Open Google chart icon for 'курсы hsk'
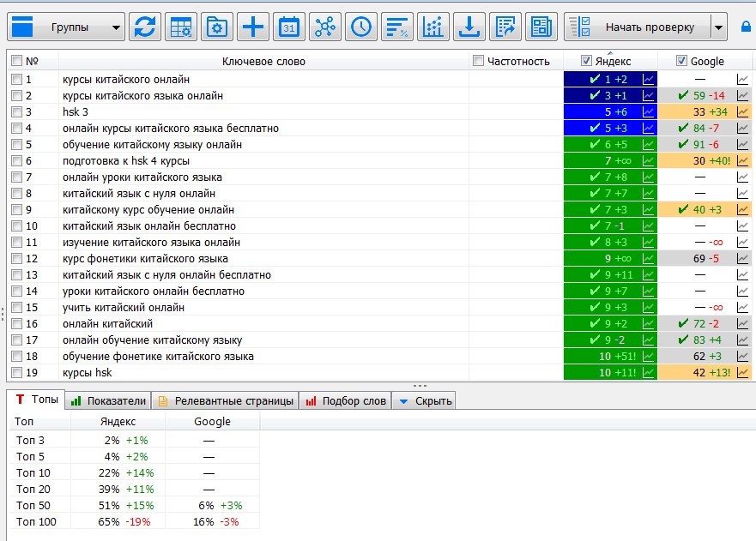 pos(742,372)
